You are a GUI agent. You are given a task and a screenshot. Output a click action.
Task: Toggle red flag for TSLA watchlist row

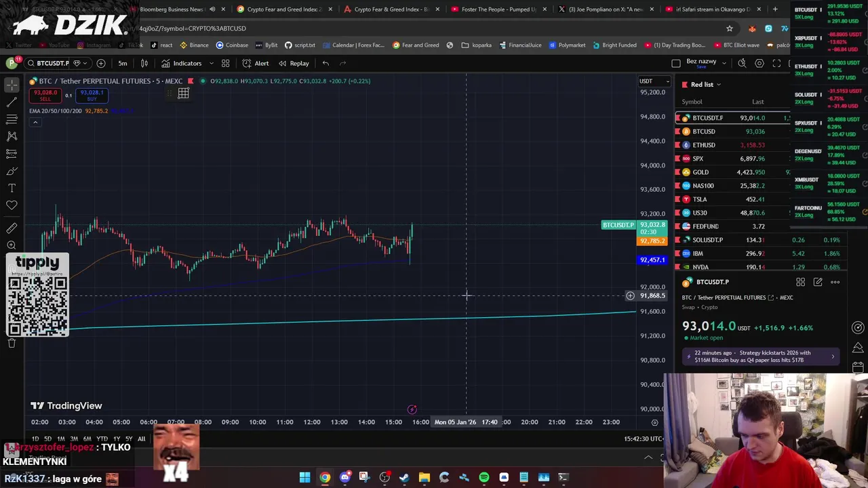pyautogui.click(x=678, y=199)
